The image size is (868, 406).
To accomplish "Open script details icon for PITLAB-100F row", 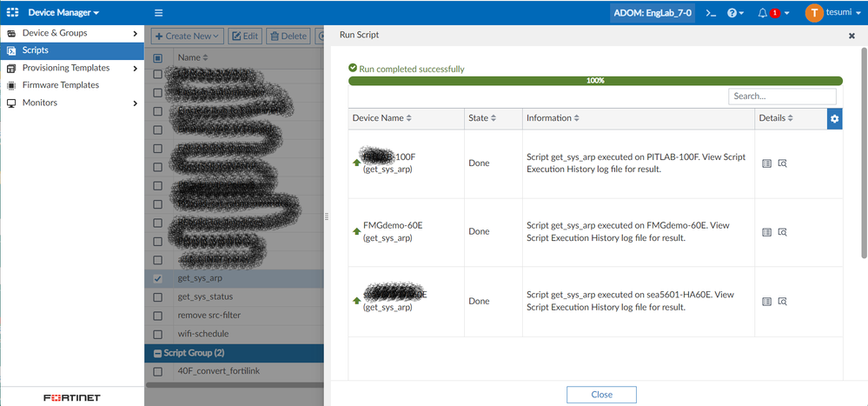I will point(766,163).
